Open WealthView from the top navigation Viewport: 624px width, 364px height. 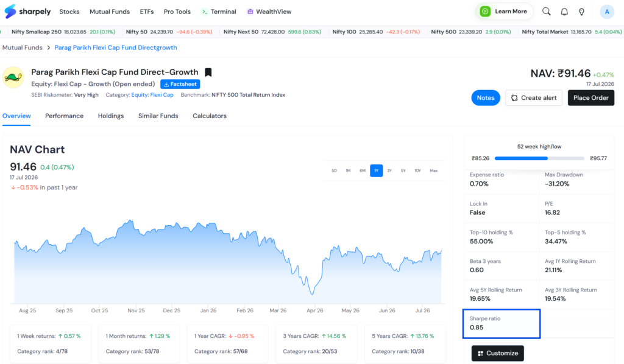269,12
